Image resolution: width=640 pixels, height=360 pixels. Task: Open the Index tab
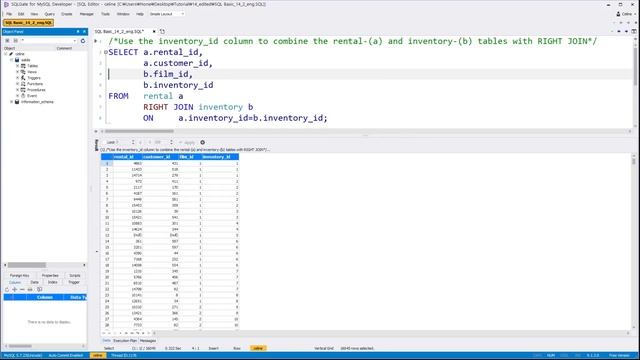pos(53,282)
